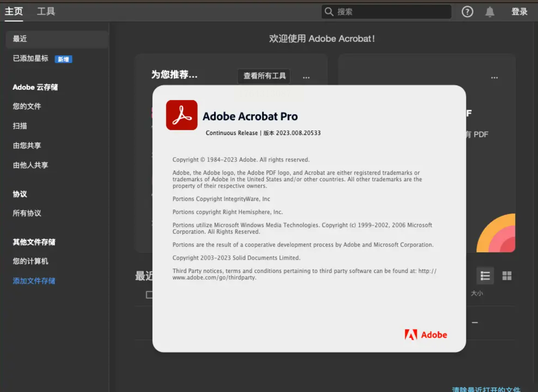Click the Adobe Acrobat Pro app logo
The image size is (538, 392).
coord(182,115)
